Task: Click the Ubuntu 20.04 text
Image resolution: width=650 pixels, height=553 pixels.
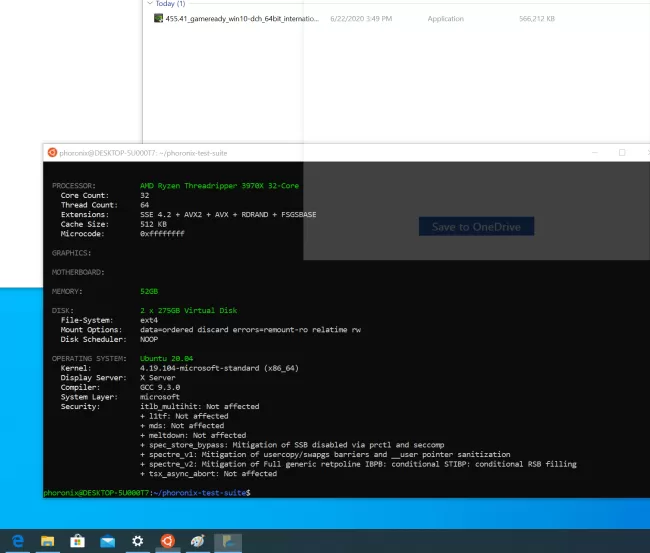Action: coord(166,359)
